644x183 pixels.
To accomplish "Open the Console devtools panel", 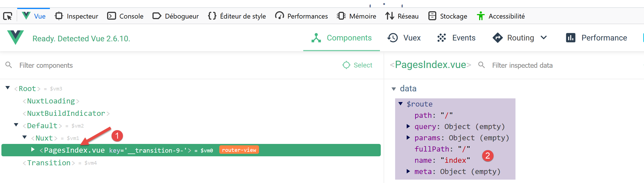I will [x=125, y=16].
